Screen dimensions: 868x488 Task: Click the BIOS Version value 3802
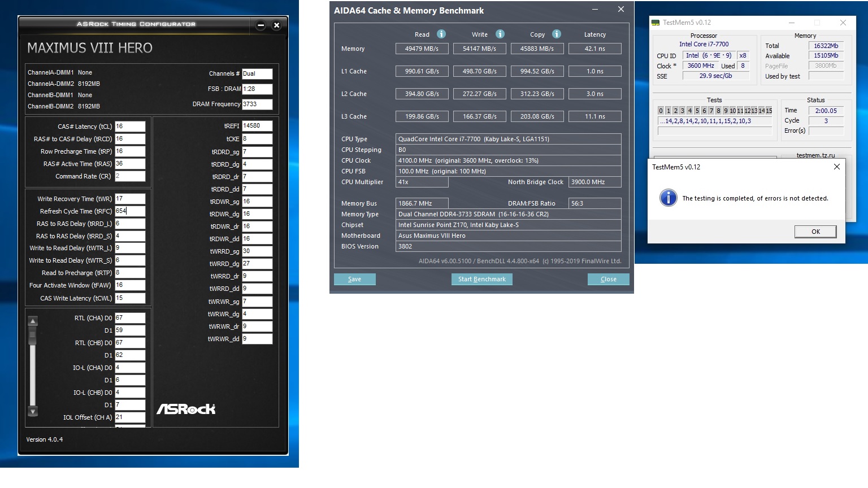pyautogui.click(x=509, y=246)
